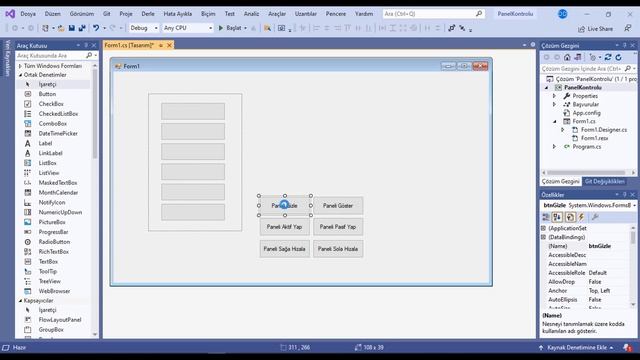The width and height of the screenshot is (640, 360).
Task: Click the Paneli Sola Hizala button
Action: [338, 249]
